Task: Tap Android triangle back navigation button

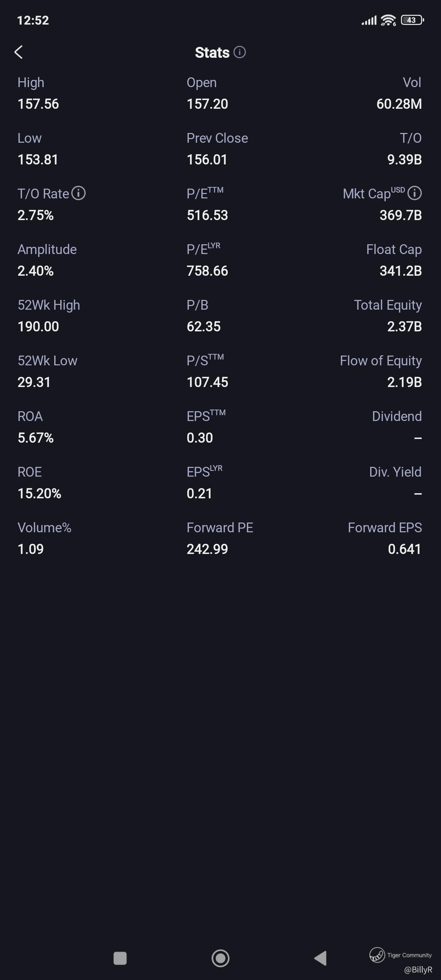Action: (320, 958)
